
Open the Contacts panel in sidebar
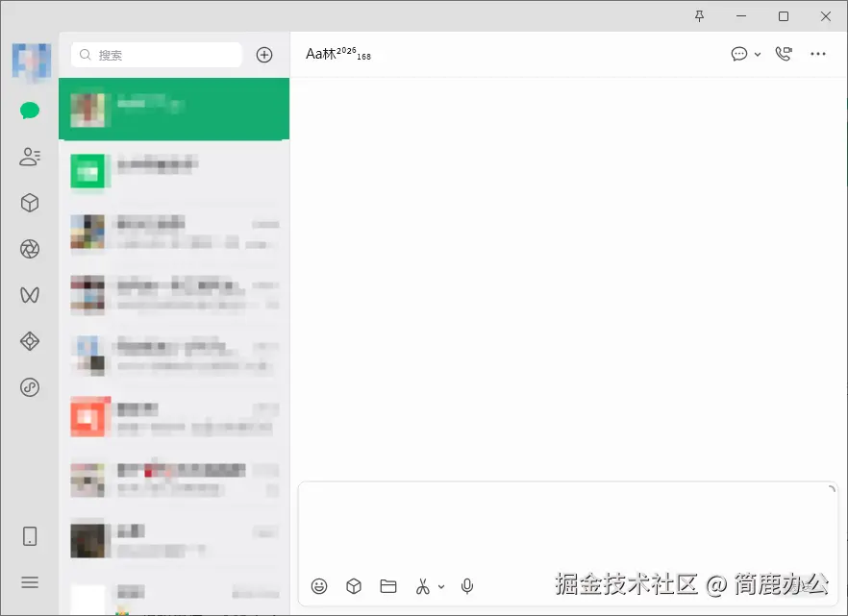coord(29,157)
